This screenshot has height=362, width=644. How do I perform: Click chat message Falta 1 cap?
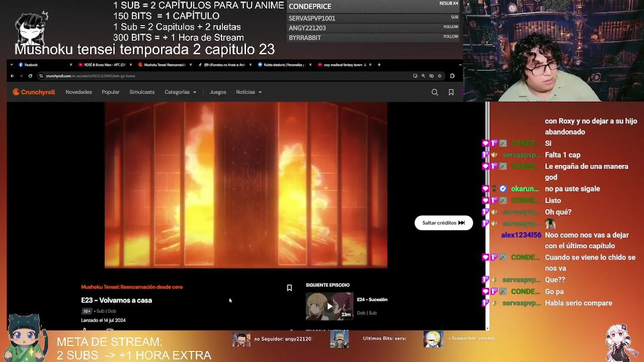(x=562, y=155)
